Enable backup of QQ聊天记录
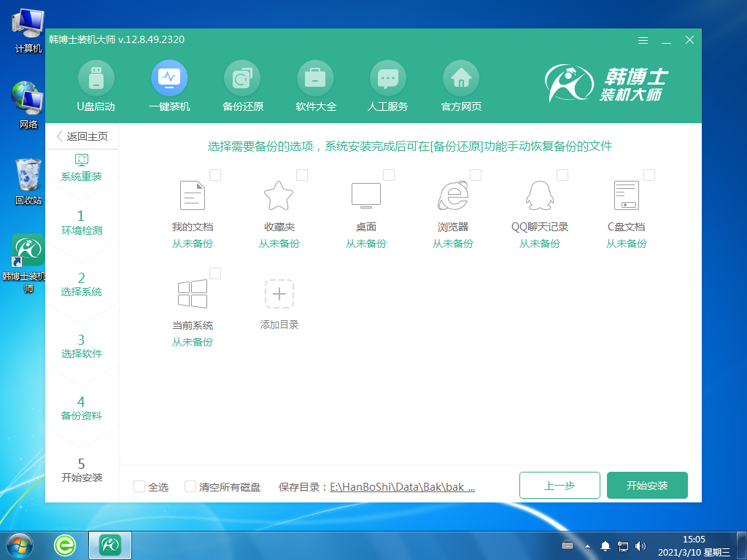The image size is (747, 560). pyautogui.click(x=562, y=175)
